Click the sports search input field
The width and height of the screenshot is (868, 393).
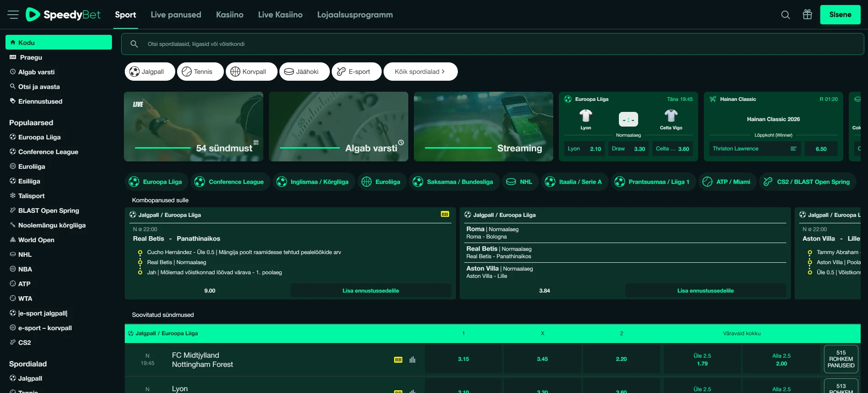(492, 44)
